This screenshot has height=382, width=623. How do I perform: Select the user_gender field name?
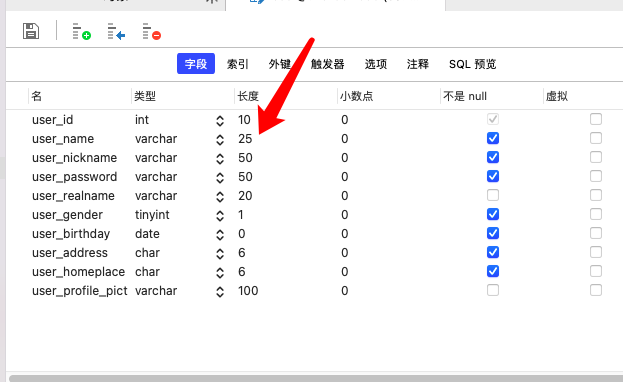(x=67, y=215)
